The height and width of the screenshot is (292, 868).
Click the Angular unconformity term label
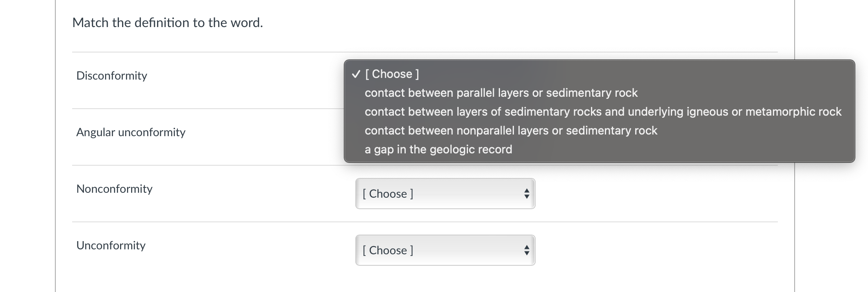click(x=131, y=132)
